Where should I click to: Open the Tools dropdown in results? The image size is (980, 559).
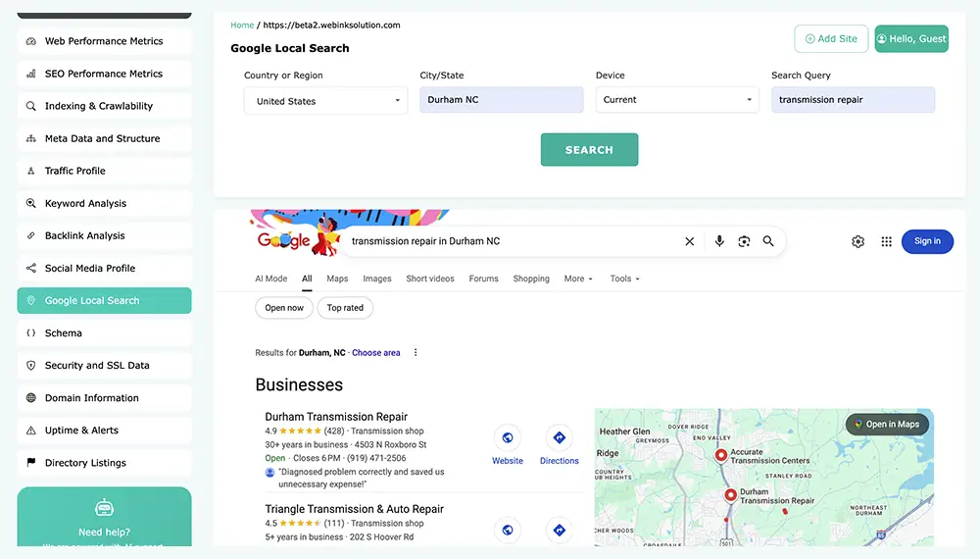[x=624, y=279]
